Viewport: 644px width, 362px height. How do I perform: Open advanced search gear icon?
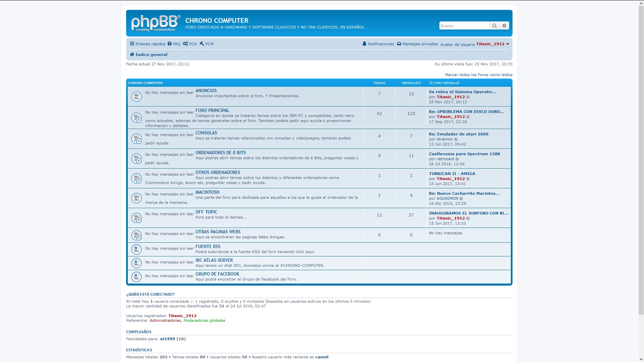[x=504, y=25]
